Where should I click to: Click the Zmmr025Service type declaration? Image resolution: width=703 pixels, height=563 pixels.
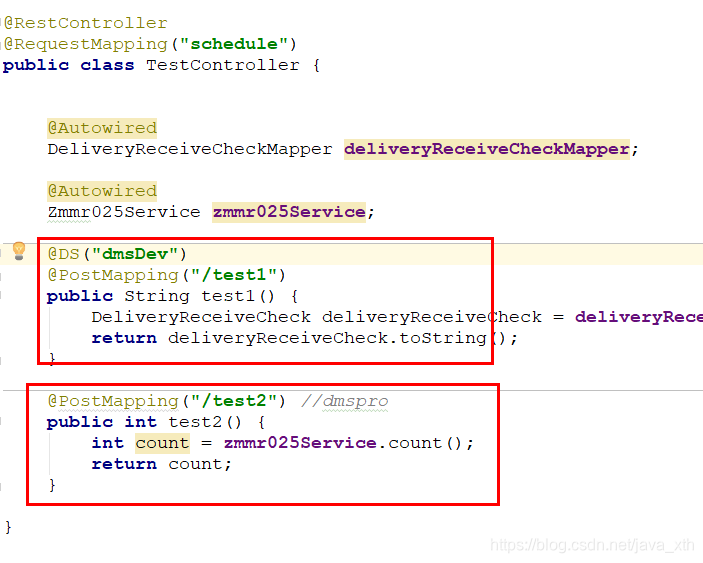point(124,212)
